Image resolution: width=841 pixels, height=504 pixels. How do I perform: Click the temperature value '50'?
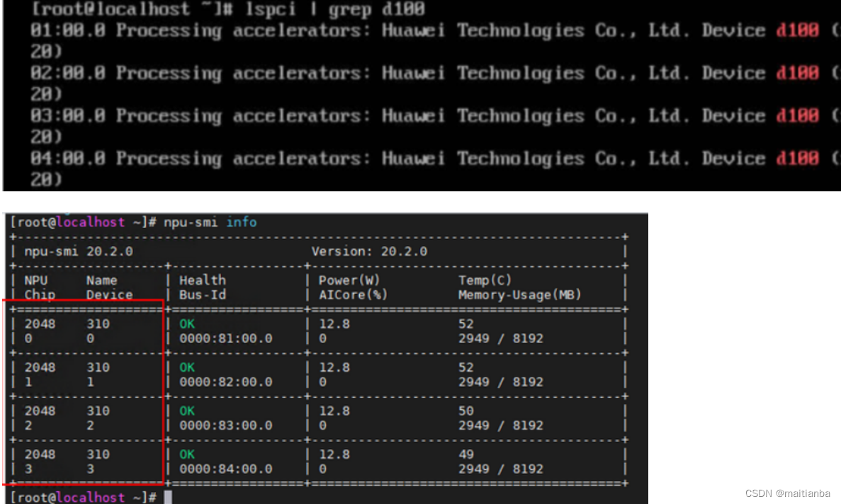(x=465, y=411)
